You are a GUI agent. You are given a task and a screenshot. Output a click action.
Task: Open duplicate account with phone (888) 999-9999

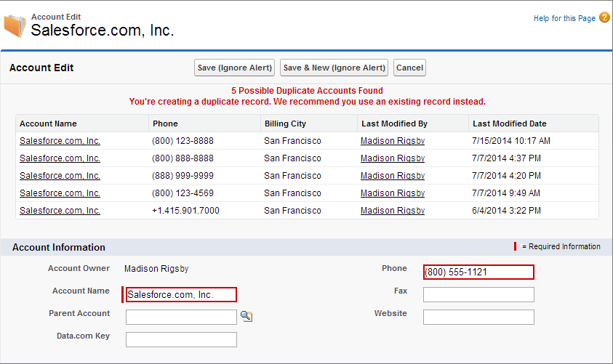coord(60,176)
